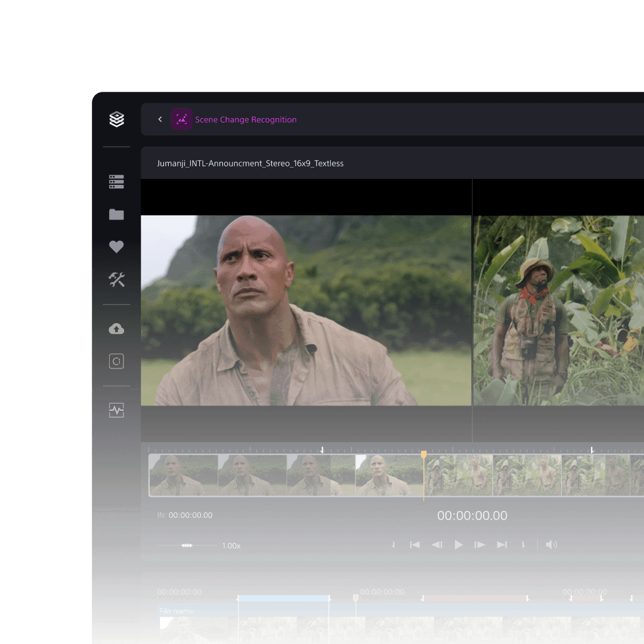The width and height of the screenshot is (644, 644).
Task: Jump to the start with skip-back button
Action: tap(415, 544)
